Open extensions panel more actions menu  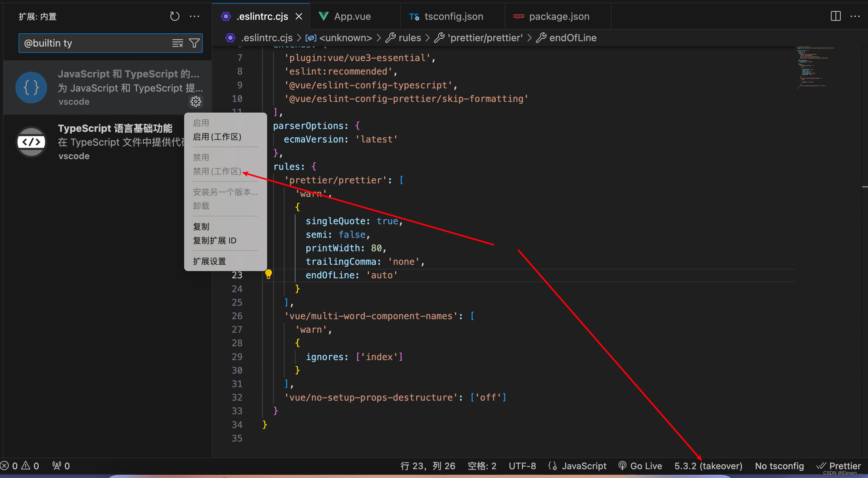coord(195,16)
